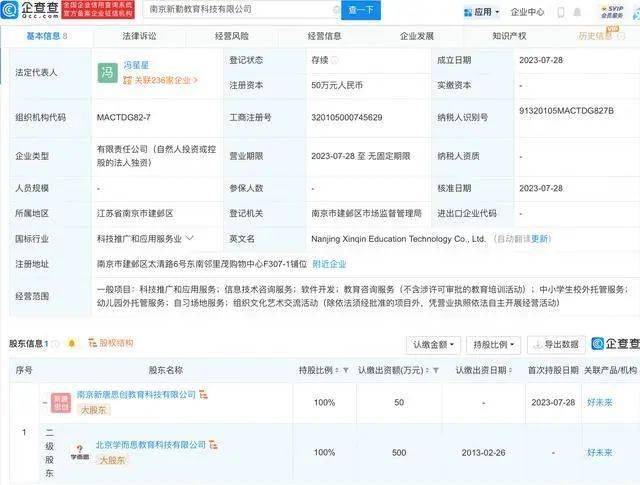640x485 pixels.
Task: Open the 持股比例 dropdown button
Action: [x=493, y=345]
